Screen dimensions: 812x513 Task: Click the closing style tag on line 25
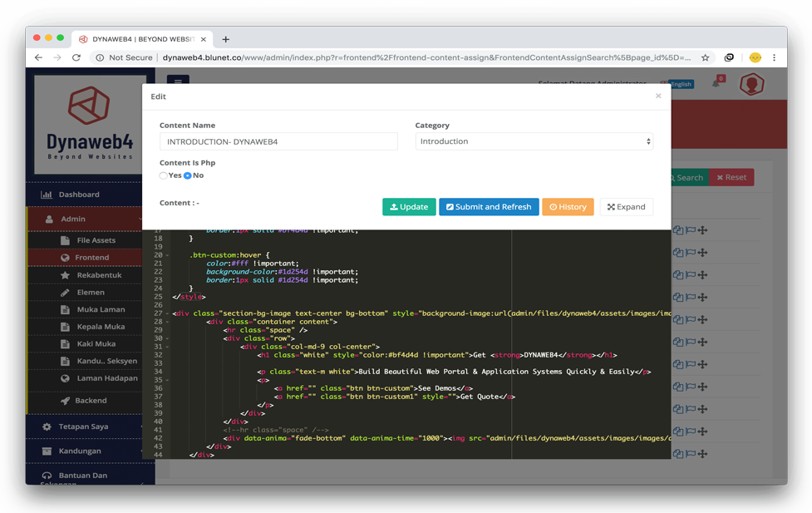tap(189, 297)
